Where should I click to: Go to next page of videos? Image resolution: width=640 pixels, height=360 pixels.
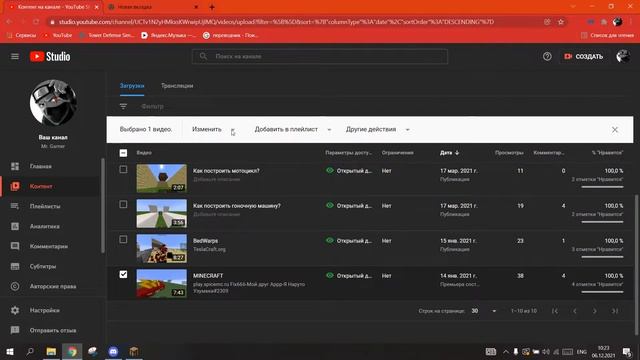pos(595,311)
